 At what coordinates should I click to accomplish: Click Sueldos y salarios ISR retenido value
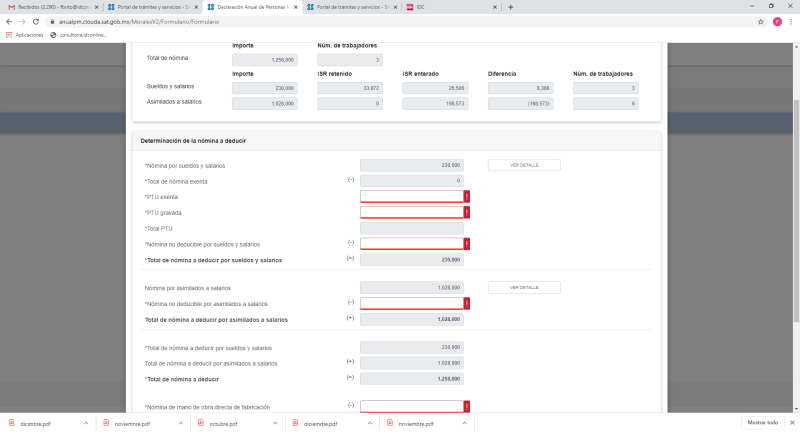tap(350, 88)
